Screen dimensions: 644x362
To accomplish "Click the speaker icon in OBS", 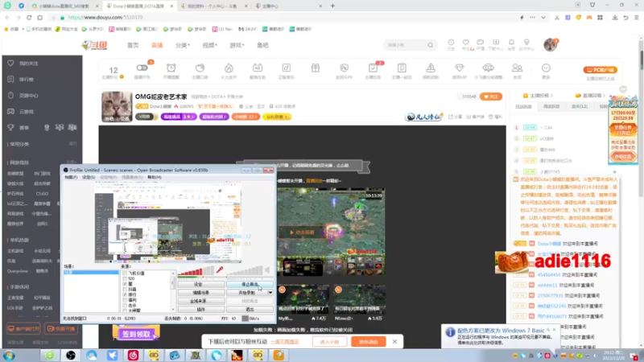I will pos(267,269).
